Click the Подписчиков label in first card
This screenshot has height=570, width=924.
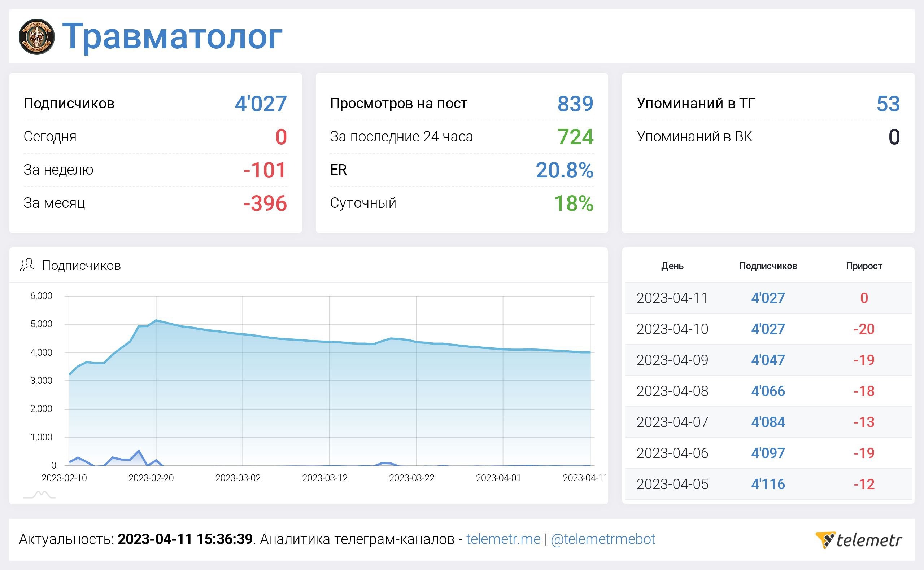pyautogui.click(x=69, y=103)
